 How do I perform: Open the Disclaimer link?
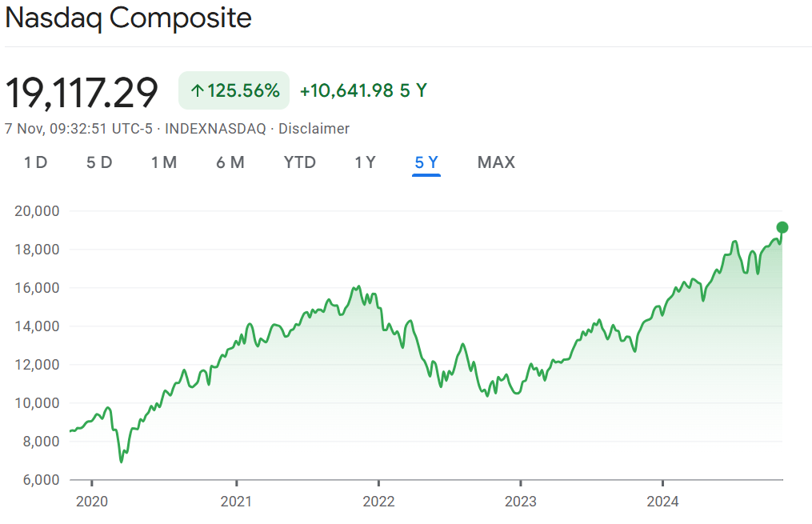[x=314, y=128]
